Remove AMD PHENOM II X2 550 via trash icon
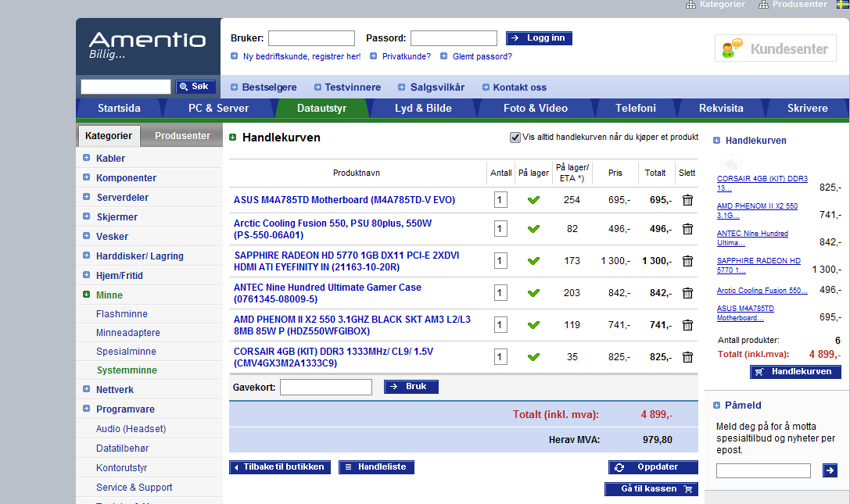This screenshot has width=850, height=504. tap(687, 324)
